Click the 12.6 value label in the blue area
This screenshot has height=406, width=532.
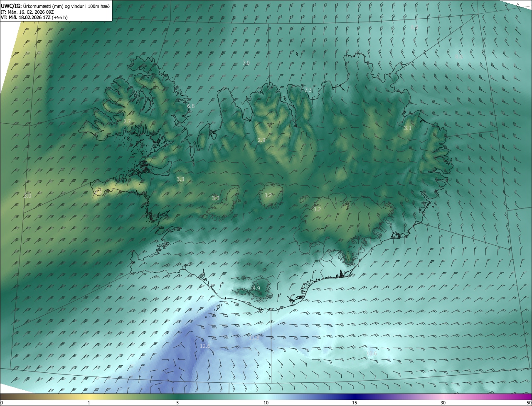pos(205,346)
